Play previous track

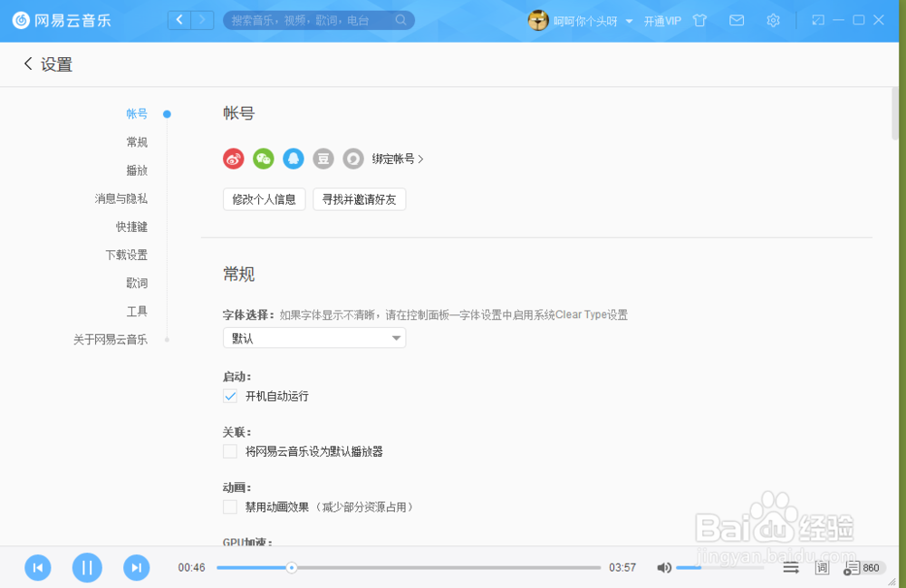pos(37,568)
